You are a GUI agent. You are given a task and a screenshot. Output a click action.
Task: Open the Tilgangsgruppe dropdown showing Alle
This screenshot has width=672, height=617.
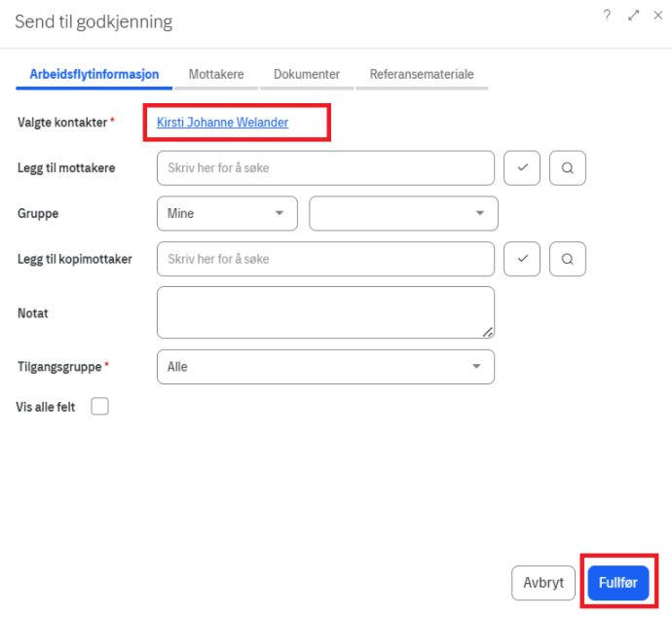point(325,367)
